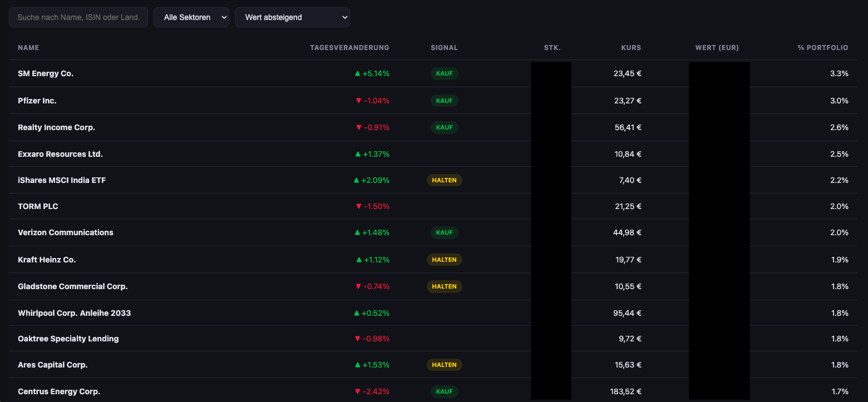Click the +2.09% daily change value
Viewport: 868px width, 402px height.
[371, 180]
